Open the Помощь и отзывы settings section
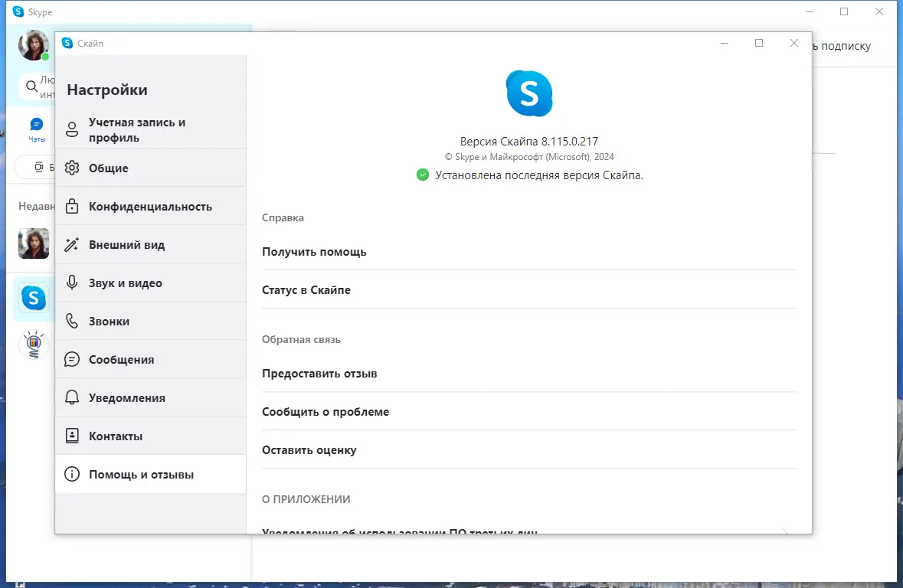This screenshot has height=588, width=903. pyautogui.click(x=151, y=474)
